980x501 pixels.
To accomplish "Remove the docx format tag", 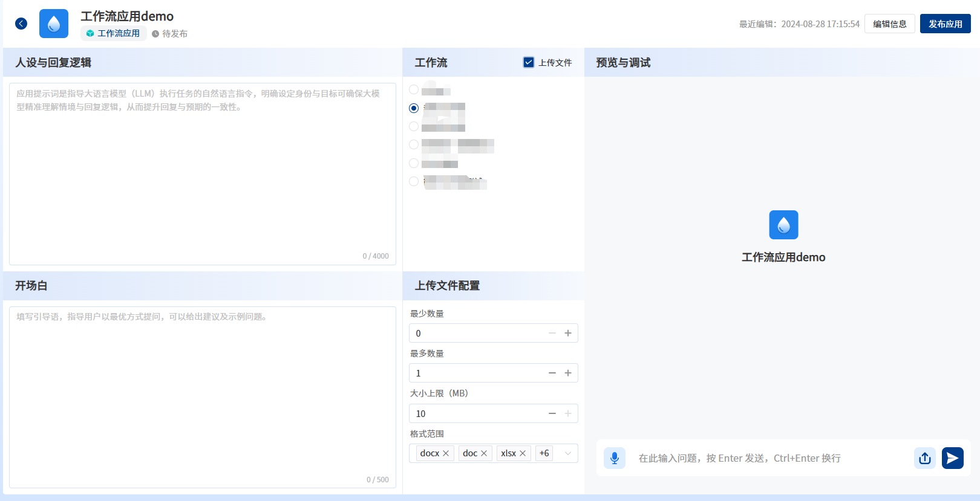I will pyautogui.click(x=446, y=453).
